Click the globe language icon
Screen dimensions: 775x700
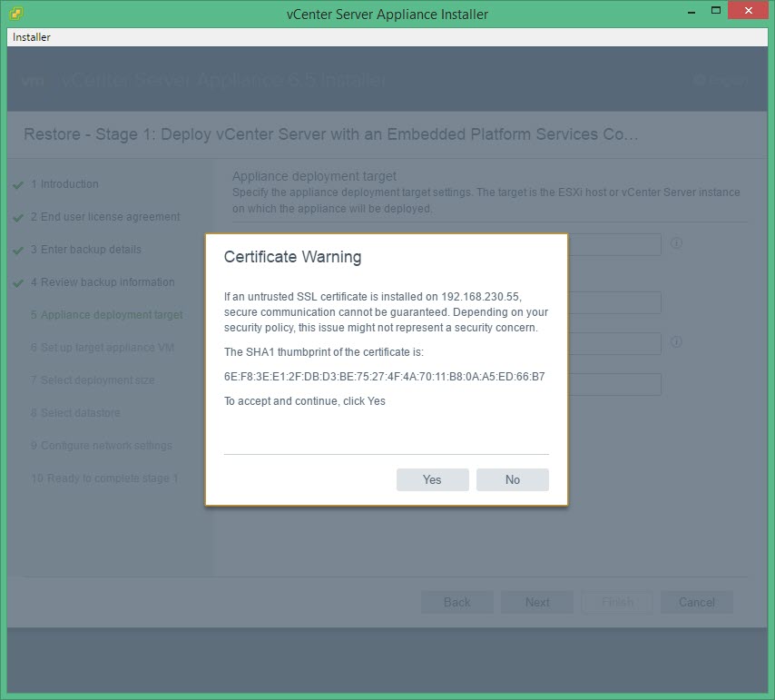tap(699, 81)
